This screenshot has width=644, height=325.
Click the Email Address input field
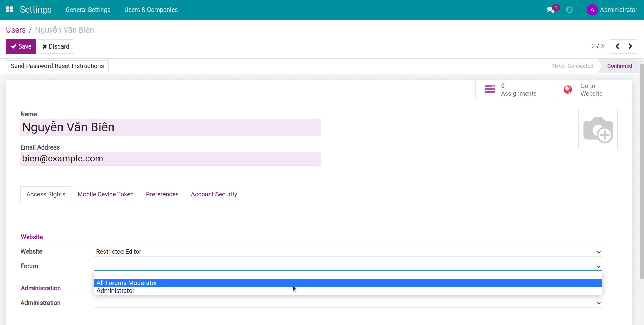(x=170, y=159)
